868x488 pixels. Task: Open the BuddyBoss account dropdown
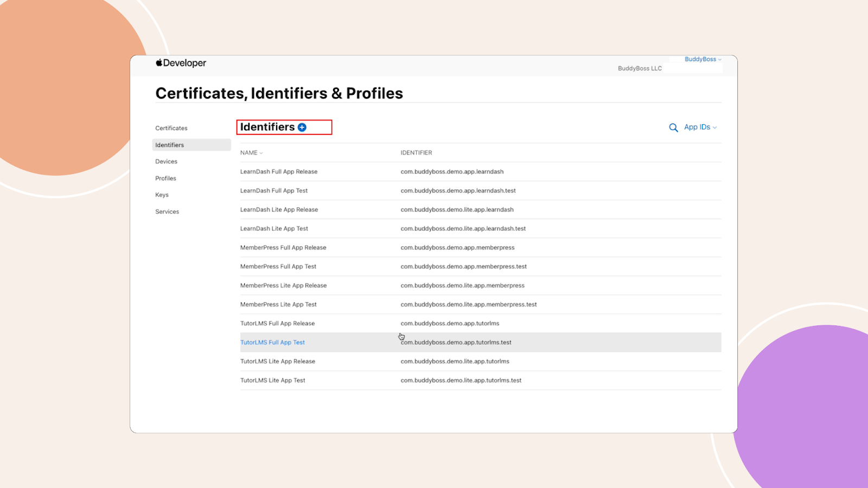pyautogui.click(x=703, y=59)
